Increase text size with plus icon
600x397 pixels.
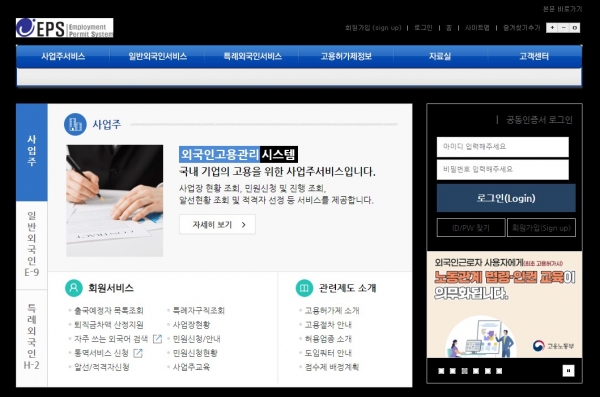(552, 28)
